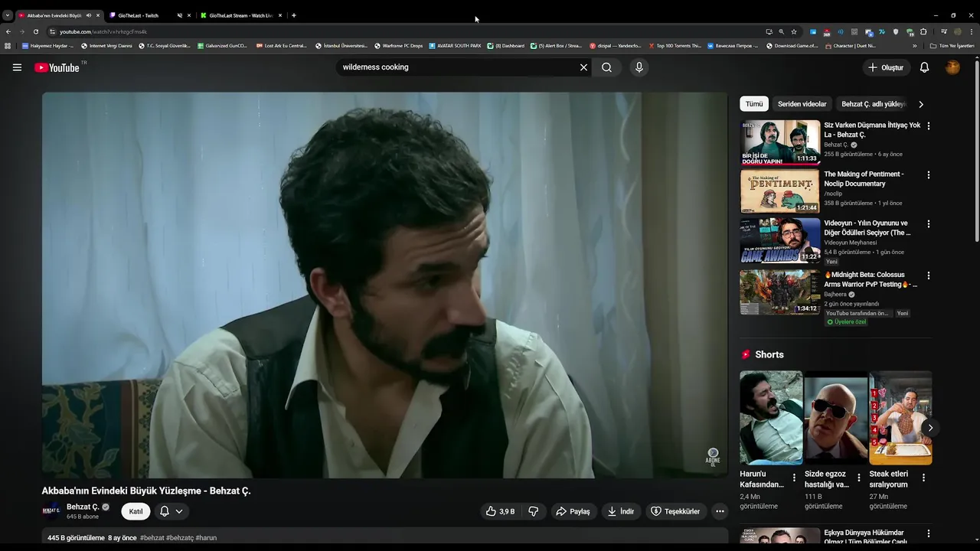This screenshot has height=551, width=980.
Task: Expand hidden bookmarks with the chevron
Action: [914, 46]
